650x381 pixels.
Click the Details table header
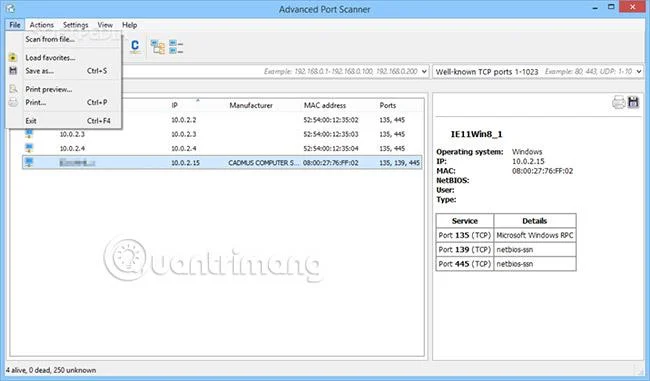click(x=535, y=221)
